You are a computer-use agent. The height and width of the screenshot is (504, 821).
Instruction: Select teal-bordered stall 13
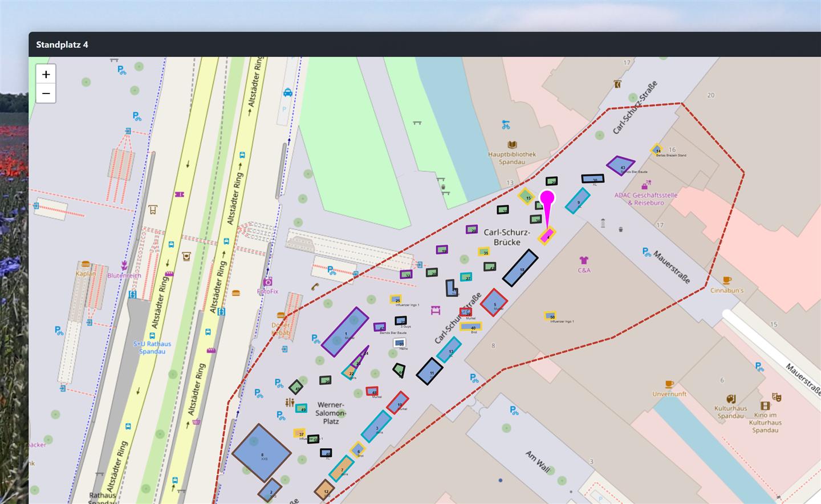coord(449,350)
